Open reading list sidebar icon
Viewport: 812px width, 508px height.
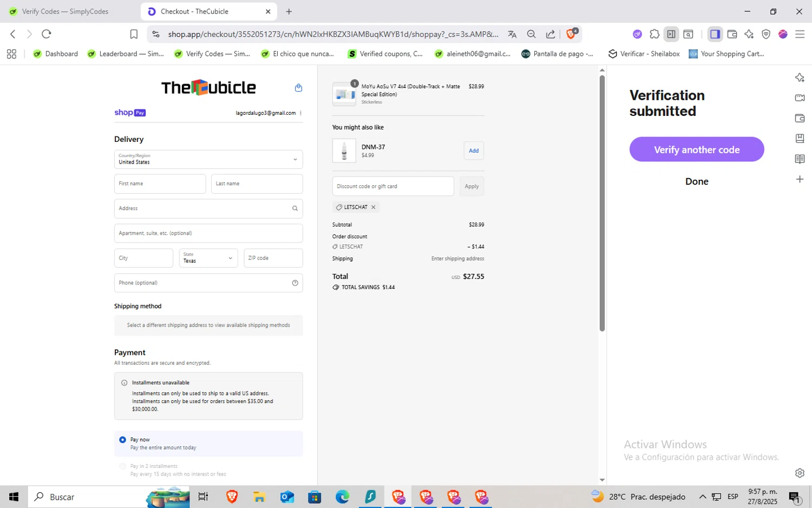(x=800, y=159)
